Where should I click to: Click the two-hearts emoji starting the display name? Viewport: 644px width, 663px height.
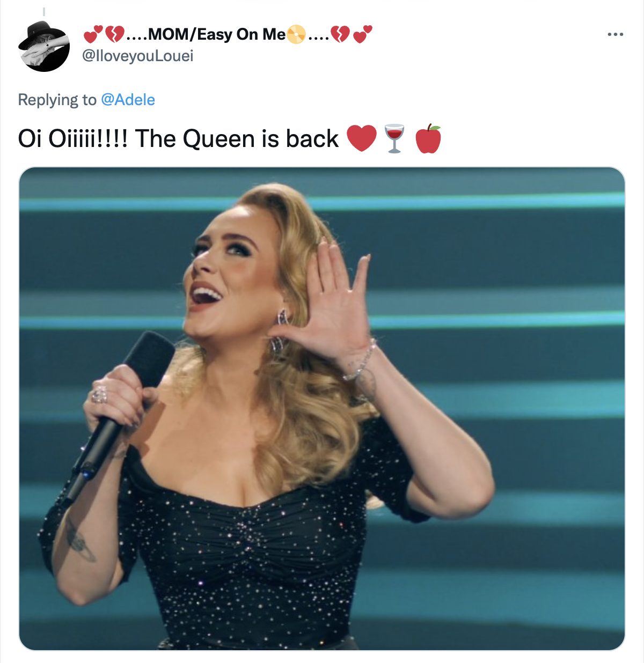point(93,34)
